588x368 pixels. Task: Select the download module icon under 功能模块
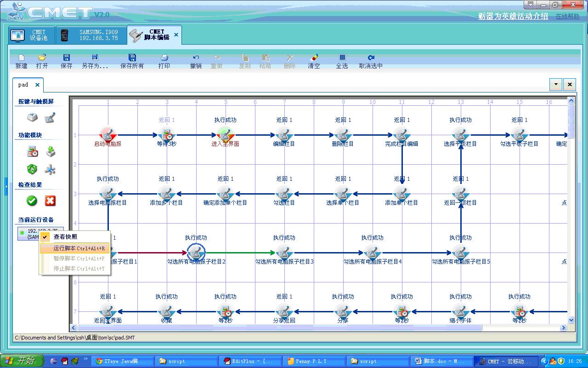pos(51,151)
